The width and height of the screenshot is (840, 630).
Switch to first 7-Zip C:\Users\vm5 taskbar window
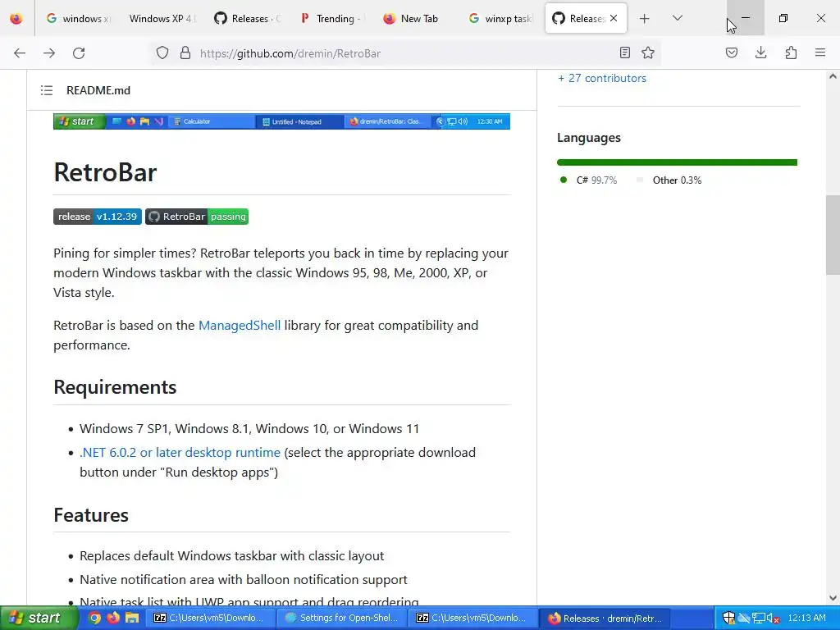211,619
